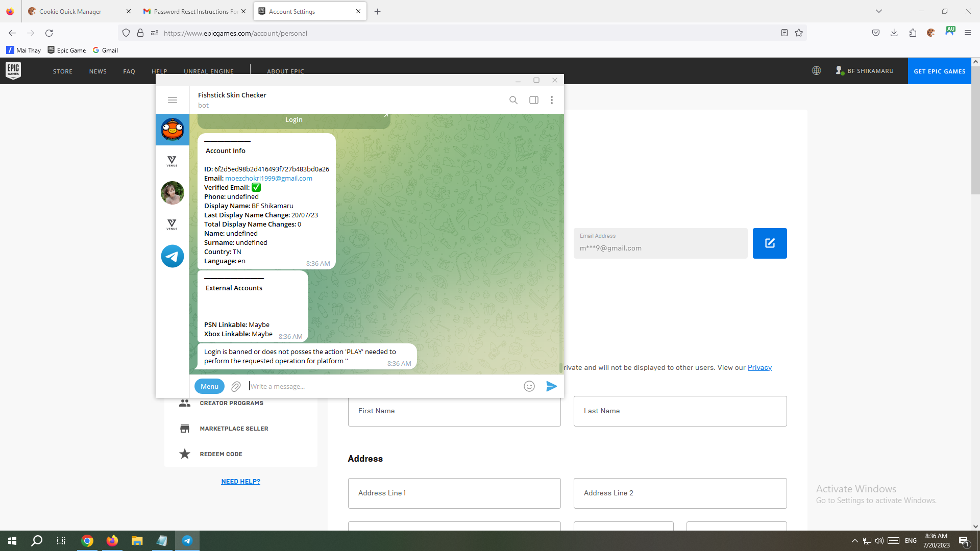Click Address Line 1 field
The image size is (980, 551).
pos(454,493)
